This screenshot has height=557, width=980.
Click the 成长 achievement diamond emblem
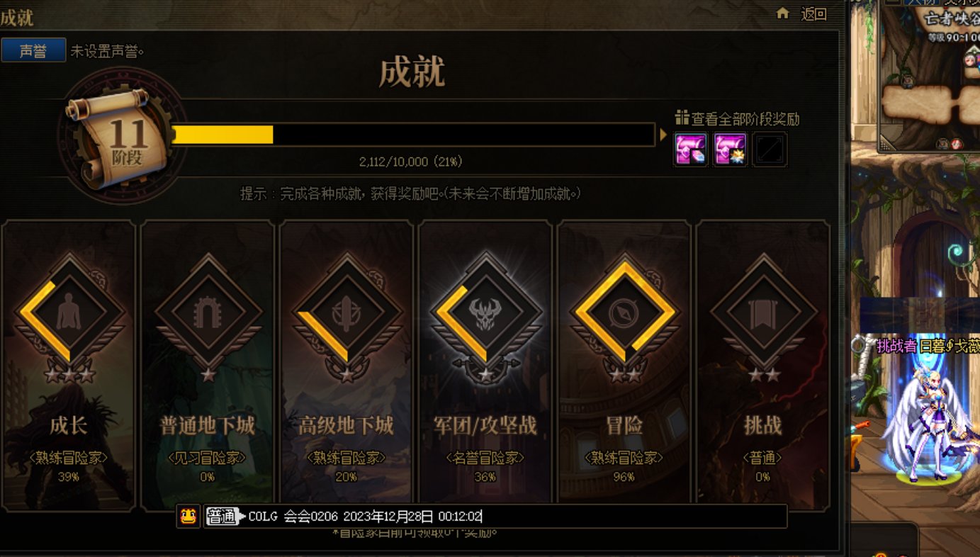click(x=69, y=312)
